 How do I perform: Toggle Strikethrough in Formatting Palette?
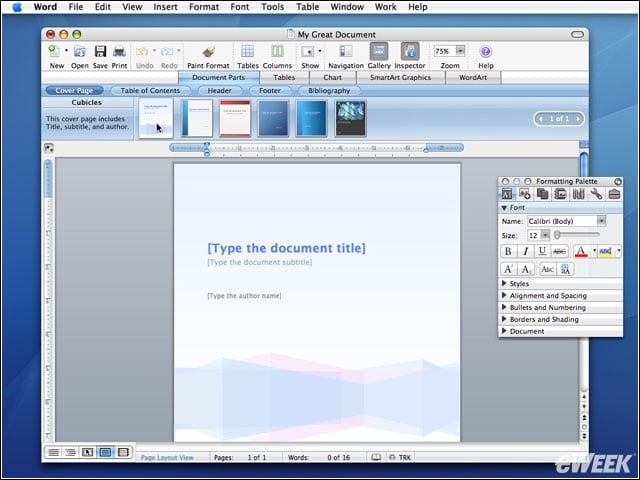559,251
